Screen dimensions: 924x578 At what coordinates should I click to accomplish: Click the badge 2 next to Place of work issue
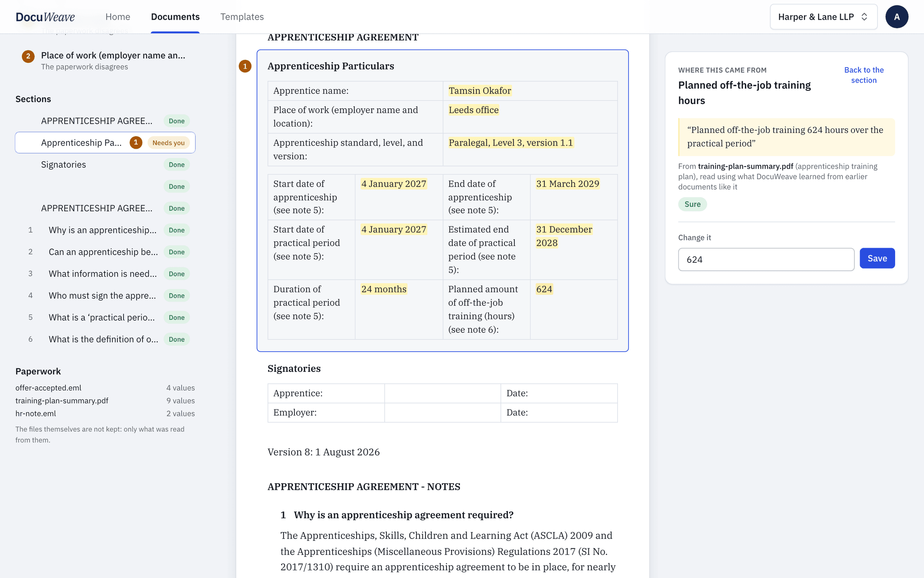point(28,56)
